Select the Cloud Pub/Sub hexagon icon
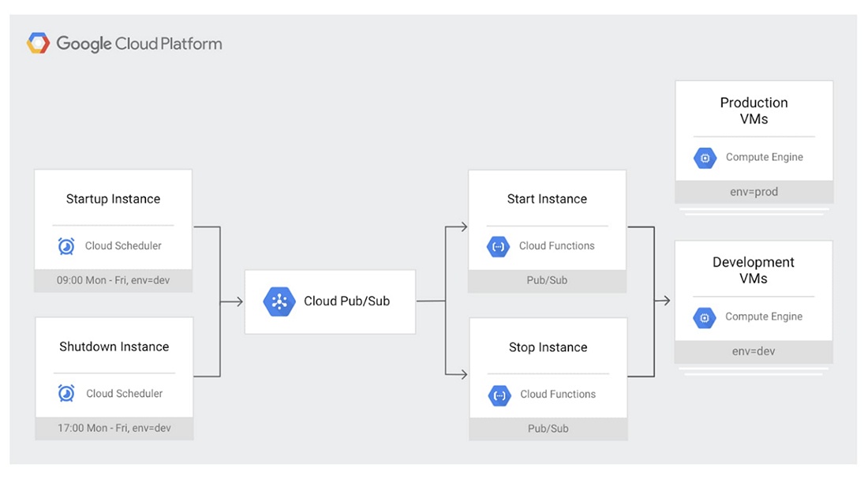This screenshot has width=868, height=479. 279,301
